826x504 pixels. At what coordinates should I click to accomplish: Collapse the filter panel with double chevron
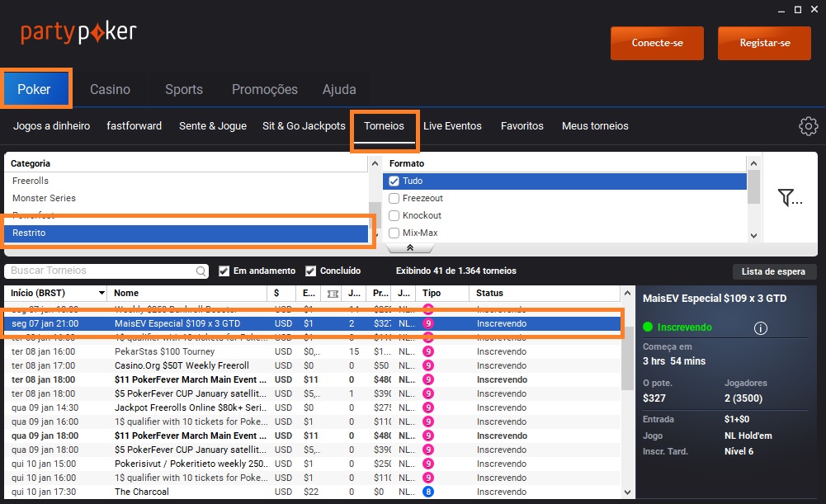coord(410,247)
